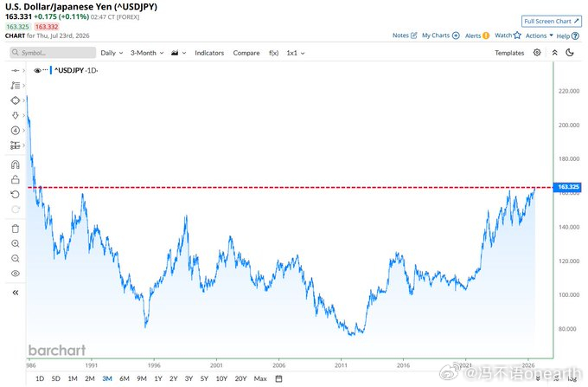Open the Help link
The width and height of the screenshot is (588, 387).
[x=567, y=36]
